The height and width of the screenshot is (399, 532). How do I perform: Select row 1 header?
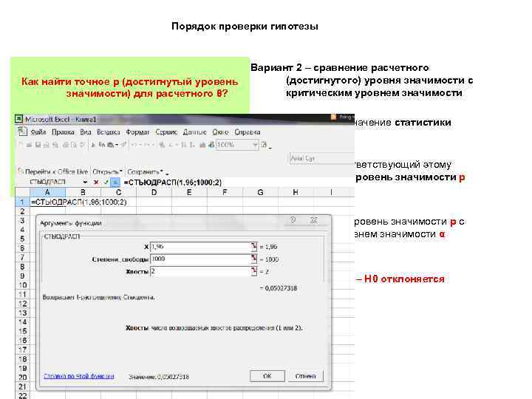pyautogui.click(x=22, y=202)
